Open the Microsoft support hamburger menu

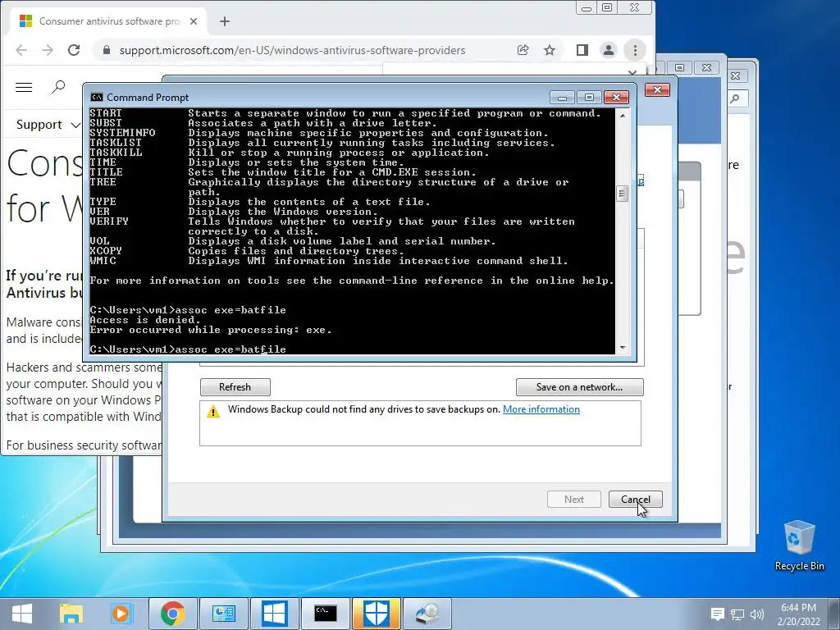(x=24, y=87)
